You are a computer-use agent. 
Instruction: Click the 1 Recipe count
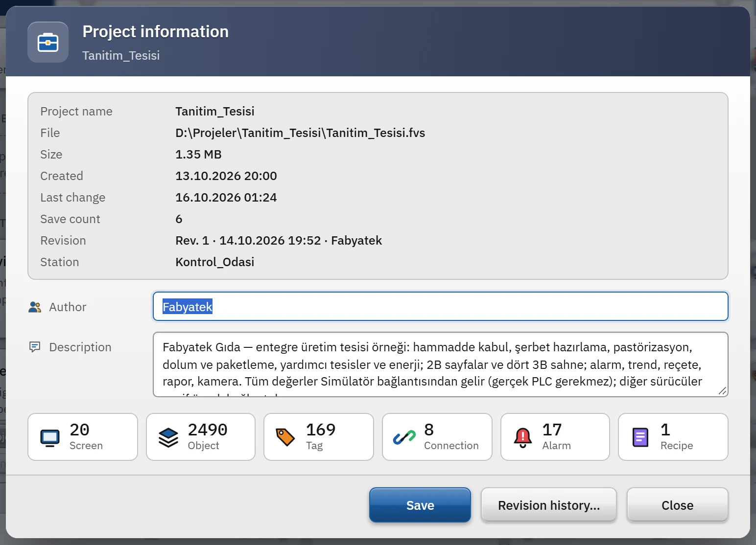tap(665, 430)
